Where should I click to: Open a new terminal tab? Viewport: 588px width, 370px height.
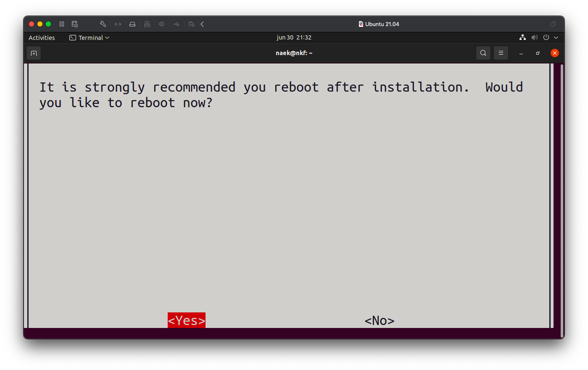(x=34, y=53)
